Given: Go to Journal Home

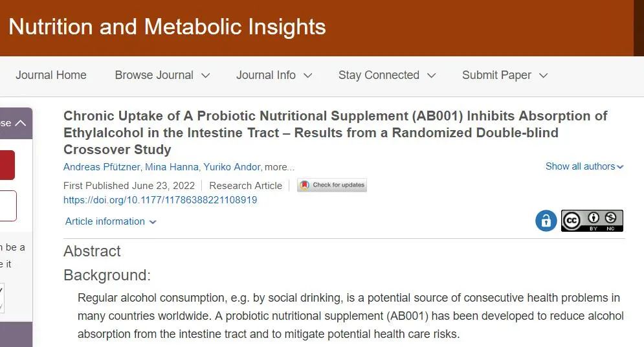Looking at the screenshot, I should [51, 75].
